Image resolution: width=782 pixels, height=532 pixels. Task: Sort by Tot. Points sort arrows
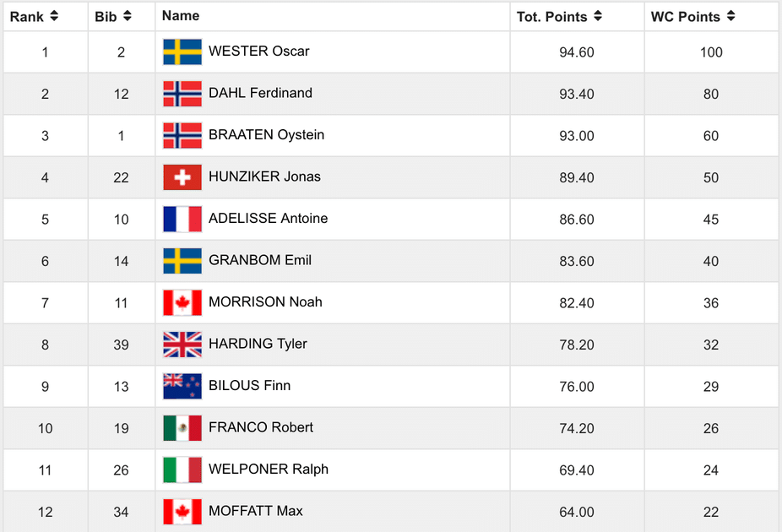(x=597, y=16)
